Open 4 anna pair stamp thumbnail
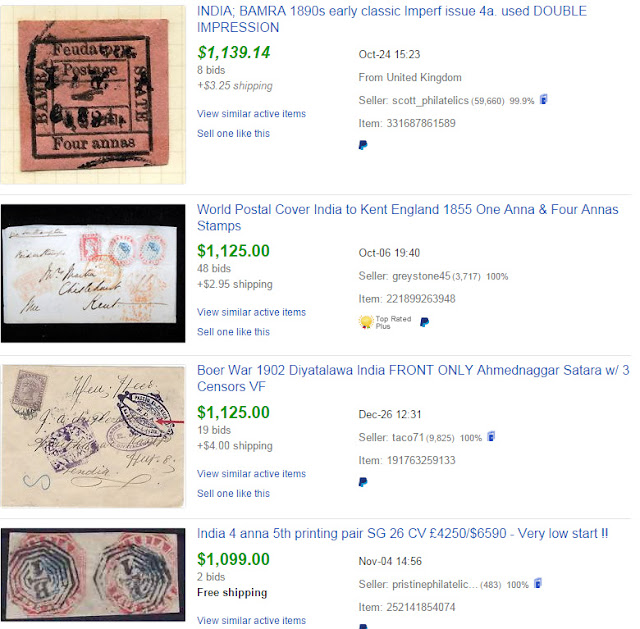Image resolution: width=640 pixels, height=629 pixels. pos(93,574)
